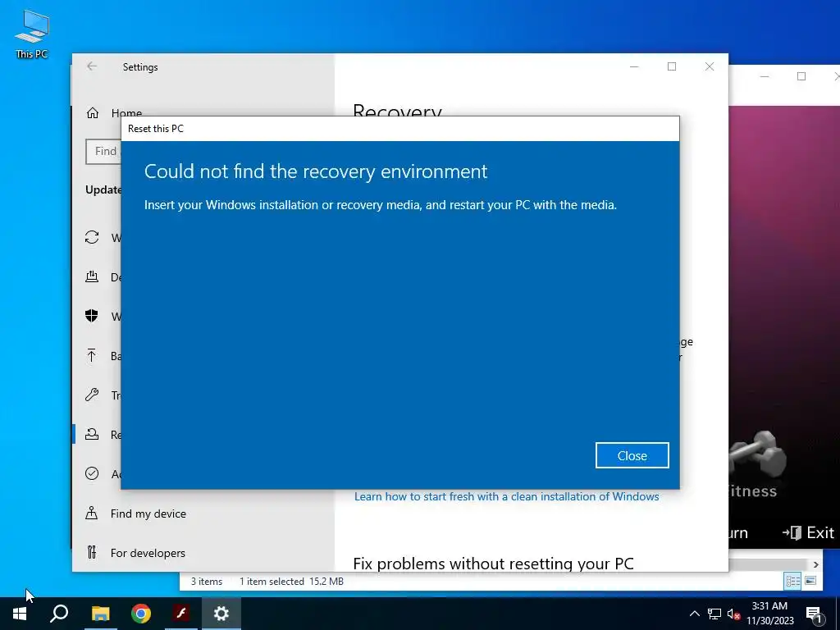This screenshot has height=630, width=840.
Task: Switch File Explorer to large icons view
Action: tap(810, 581)
